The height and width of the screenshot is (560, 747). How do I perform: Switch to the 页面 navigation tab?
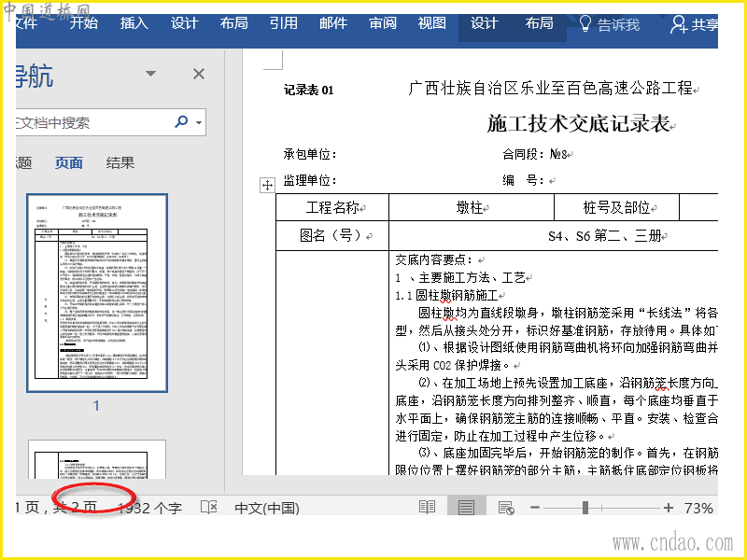point(69,162)
